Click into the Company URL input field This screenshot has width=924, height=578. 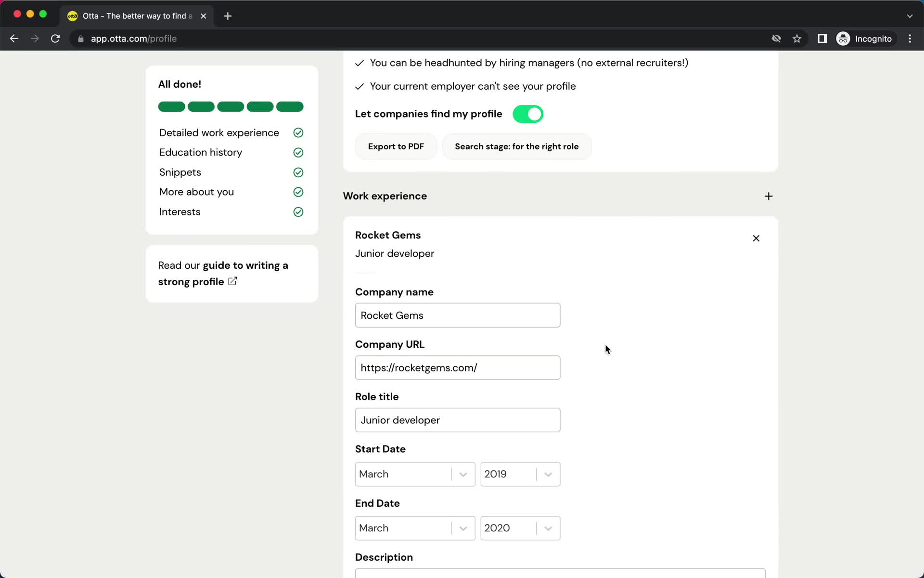click(x=458, y=367)
